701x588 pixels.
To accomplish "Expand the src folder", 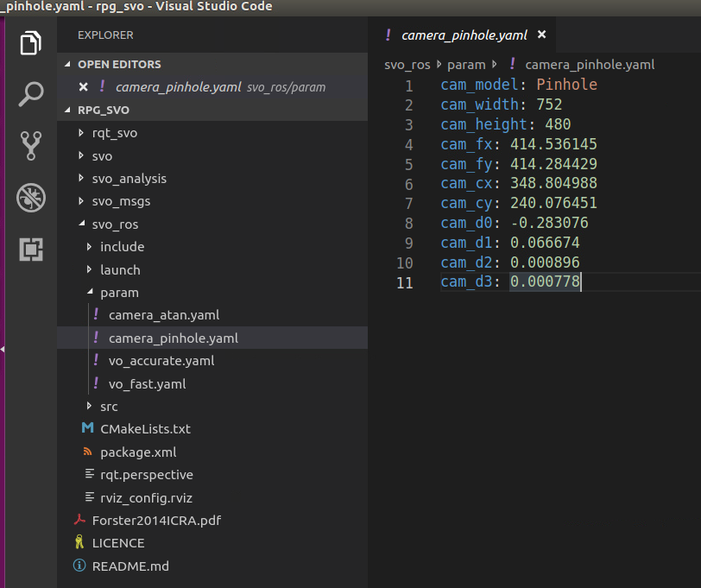I will [x=89, y=406].
